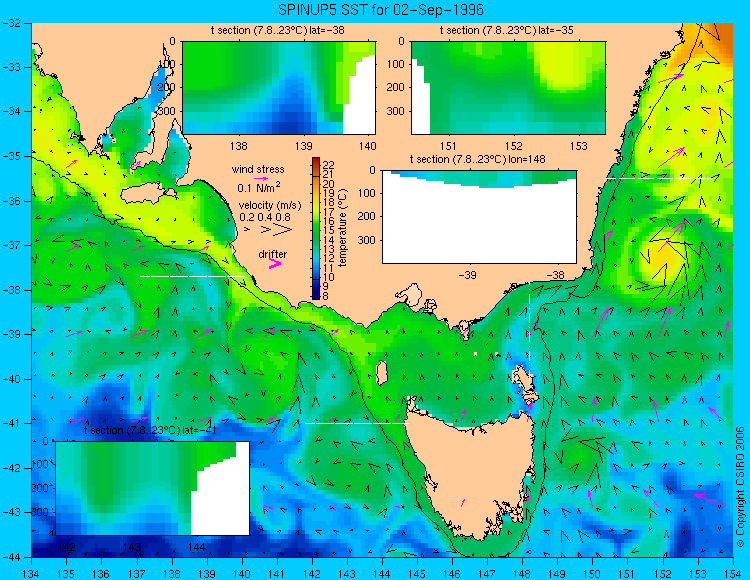Click the '152' tick under lat=-35 inset
The image size is (750, 580).
tap(514, 146)
